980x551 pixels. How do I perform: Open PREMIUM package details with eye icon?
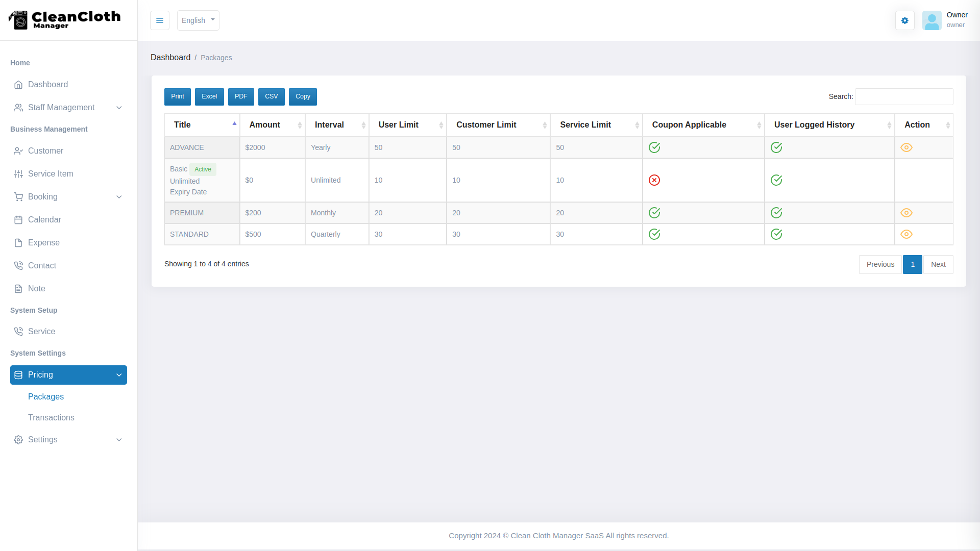tap(907, 213)
